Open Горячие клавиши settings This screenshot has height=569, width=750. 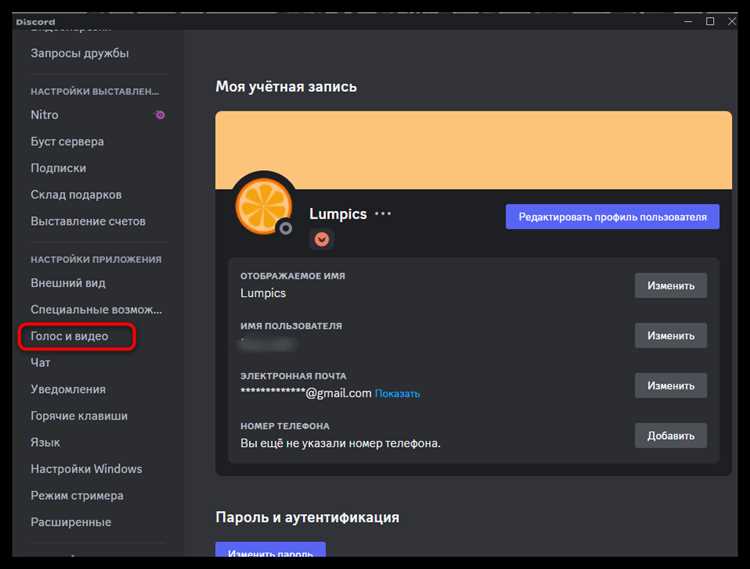tap(79, 416)
